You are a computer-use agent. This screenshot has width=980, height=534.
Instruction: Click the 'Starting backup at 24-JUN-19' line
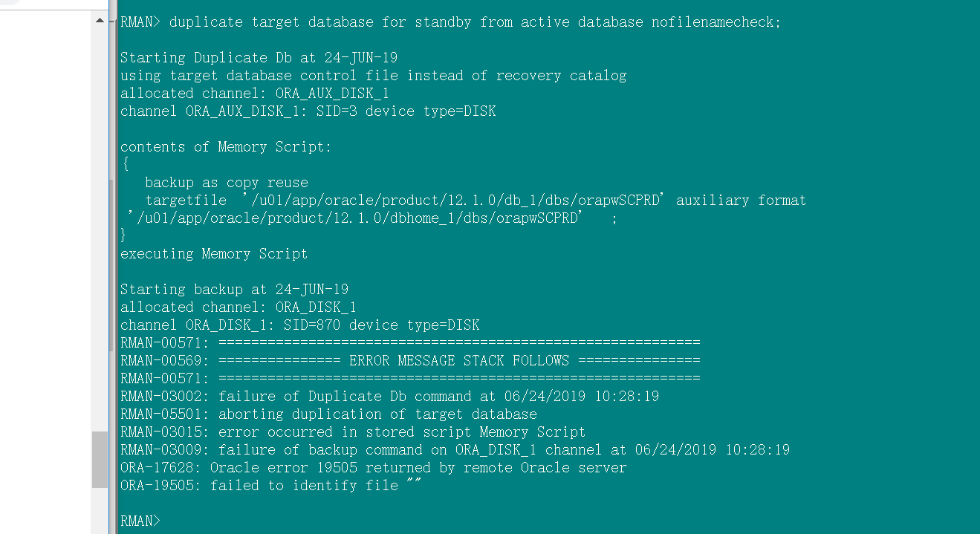[x=234, y=290]
